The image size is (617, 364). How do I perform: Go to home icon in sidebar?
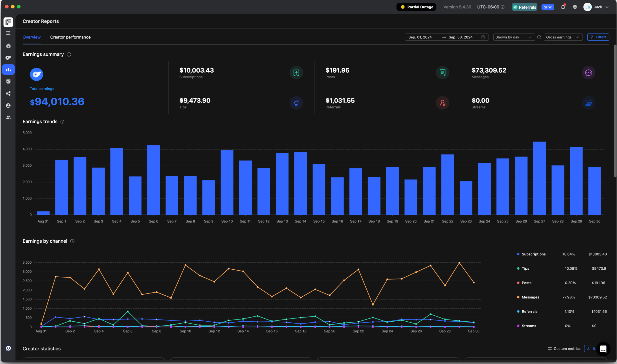[x=8, y=46]
